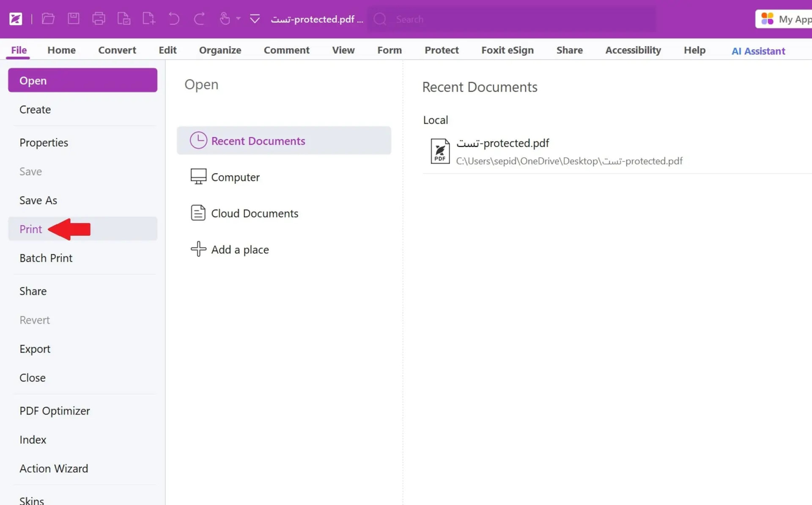Click the Computer monitor icon
This screenshot has height=505, width=812.
[198, 177]
